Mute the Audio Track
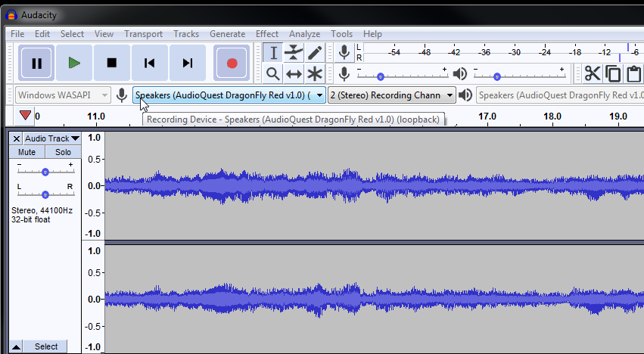 click(x=27, y=152)
